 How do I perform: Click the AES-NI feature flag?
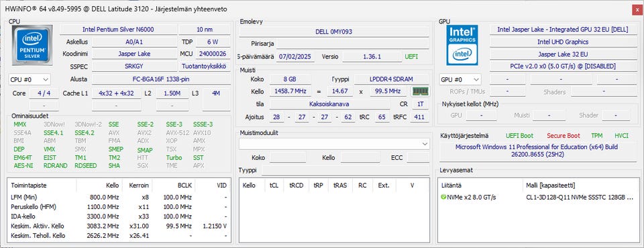[x=23, y=165]
